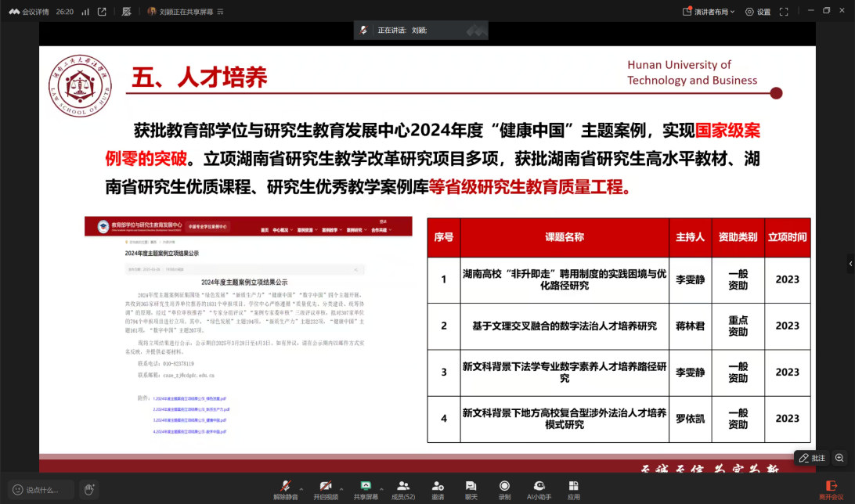Open the 聊天 chat panel
Image resolution: width=855 pixels, height=504 pixels.
click(471, 488)
